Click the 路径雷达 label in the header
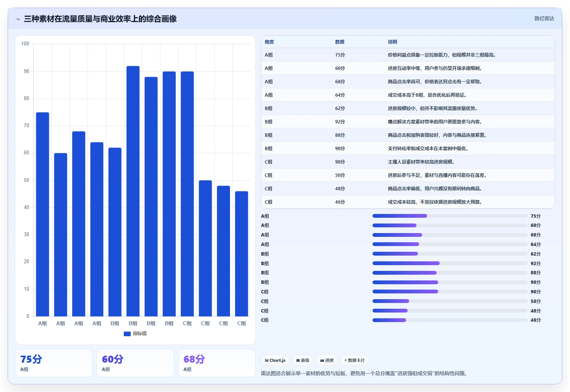The height and width of the screenshot is (392, 570). point(544,18)
